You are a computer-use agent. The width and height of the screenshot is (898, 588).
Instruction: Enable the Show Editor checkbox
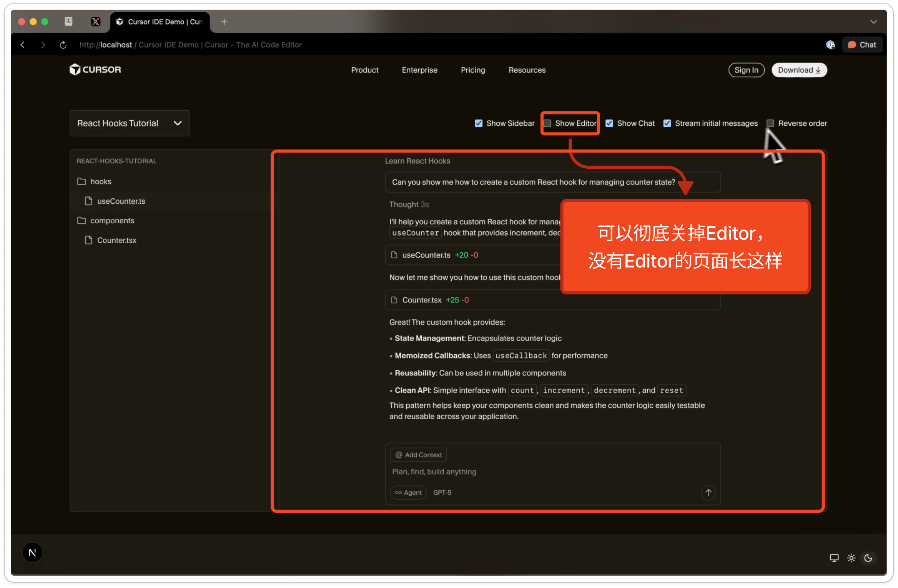547,123
